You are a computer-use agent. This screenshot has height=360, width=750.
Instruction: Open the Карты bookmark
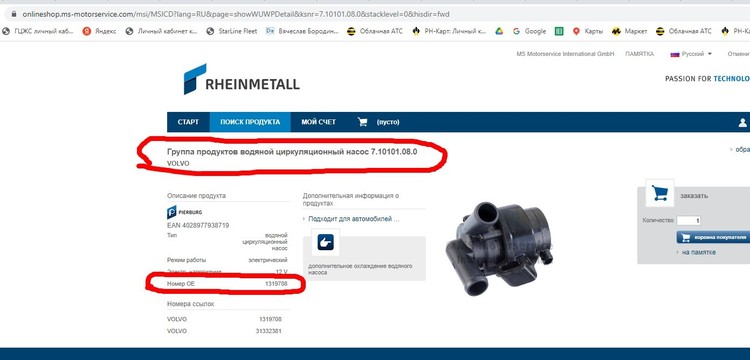[588, 31]
